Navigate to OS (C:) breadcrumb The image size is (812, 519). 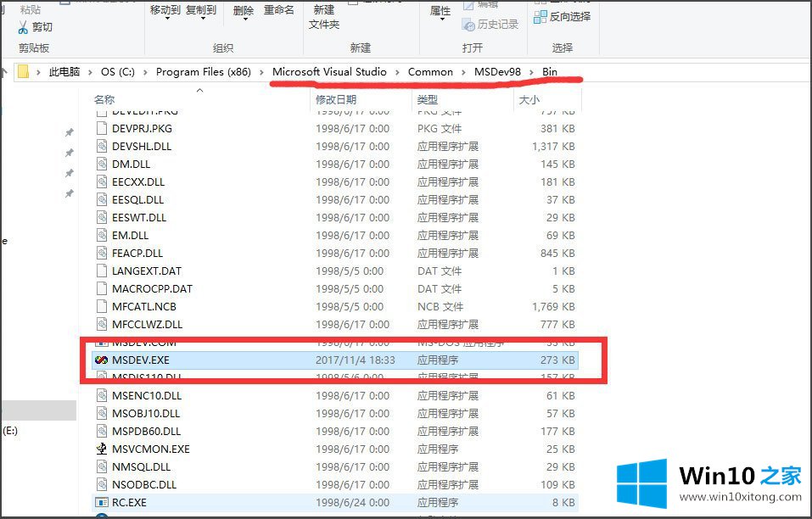118,72
